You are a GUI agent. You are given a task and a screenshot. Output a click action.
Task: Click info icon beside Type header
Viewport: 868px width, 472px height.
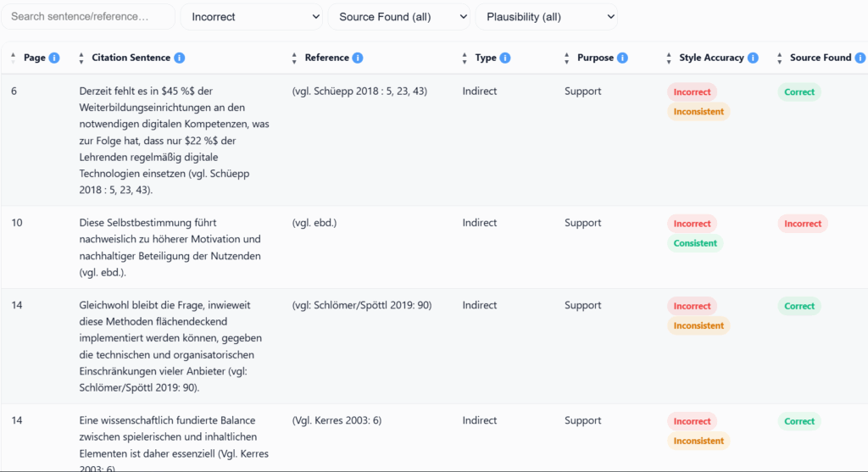tap(505, 58)
